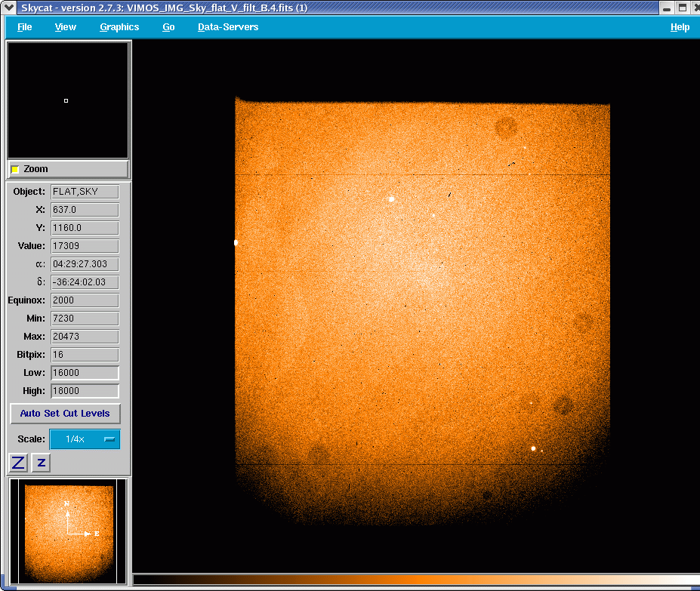Click the Object field showing FLAT,SKY
Viewport: 700px width, 591px height.
(85, 192)
